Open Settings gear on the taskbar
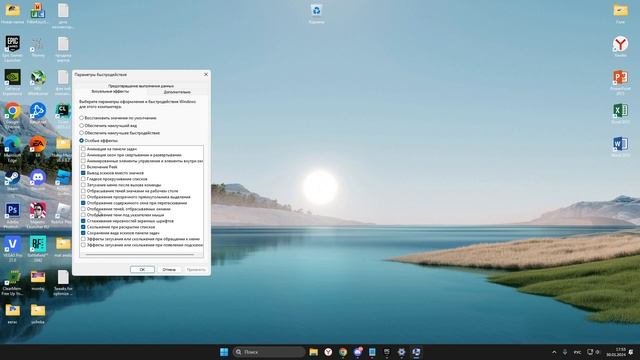640x360 pixels. [x=401, y=352]
